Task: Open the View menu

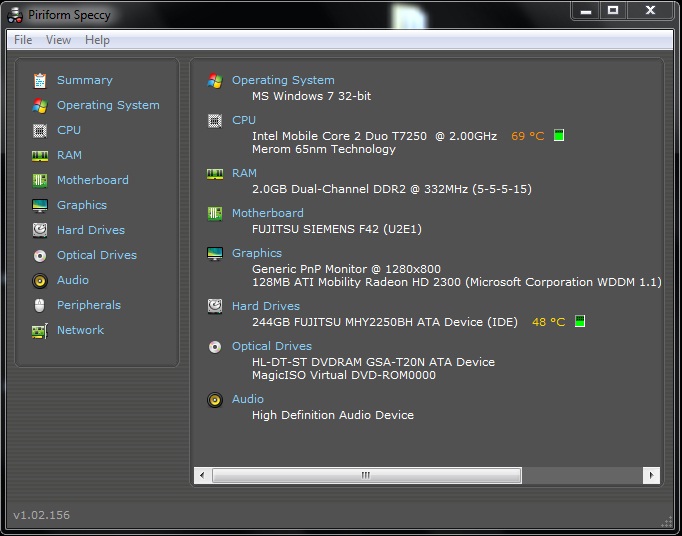Action: coord(58,40)
